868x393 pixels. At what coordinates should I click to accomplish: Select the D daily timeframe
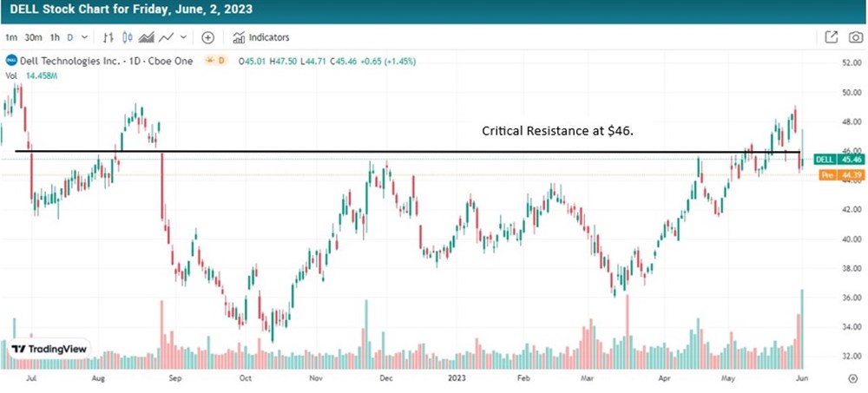71,37
